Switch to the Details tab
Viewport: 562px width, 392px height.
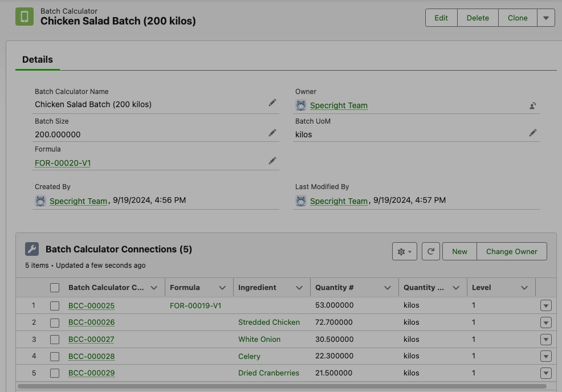point(38,59)
